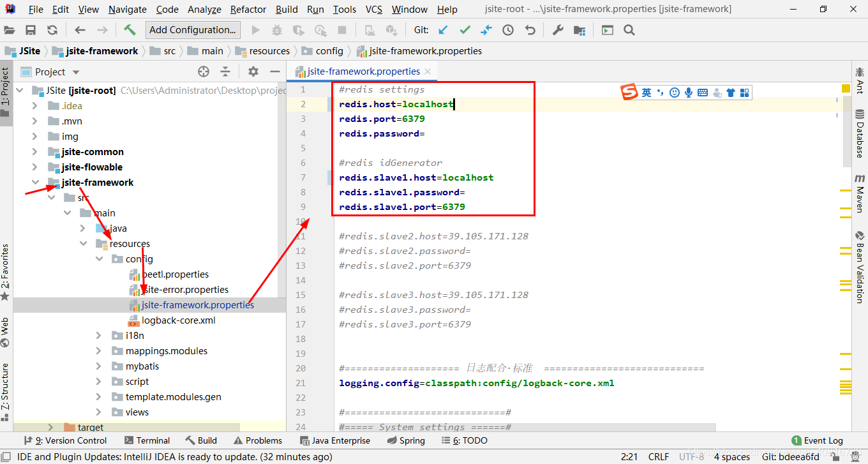The width and height of the screenshot is (868, 464).
Task: Open the VCS menu
Action: (374, 9)
